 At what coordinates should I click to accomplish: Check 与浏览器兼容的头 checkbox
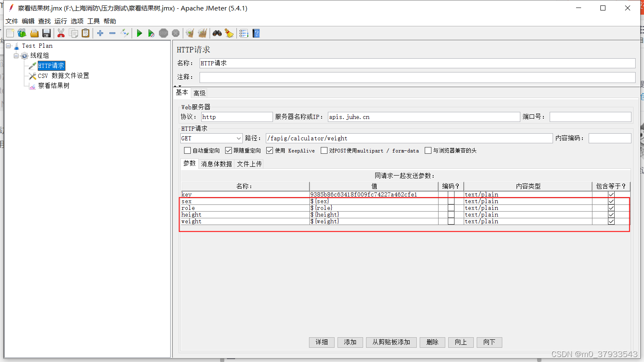[428, 150]
